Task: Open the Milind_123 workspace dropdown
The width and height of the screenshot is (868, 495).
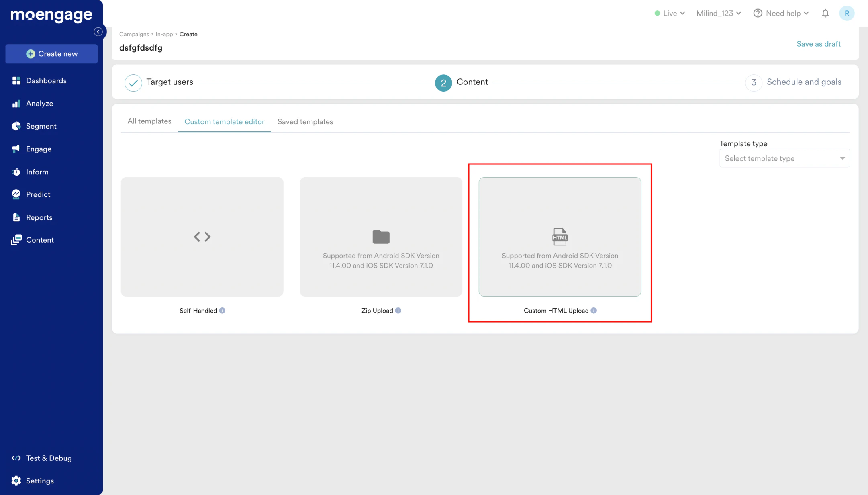Action: (x=719, y=14)
